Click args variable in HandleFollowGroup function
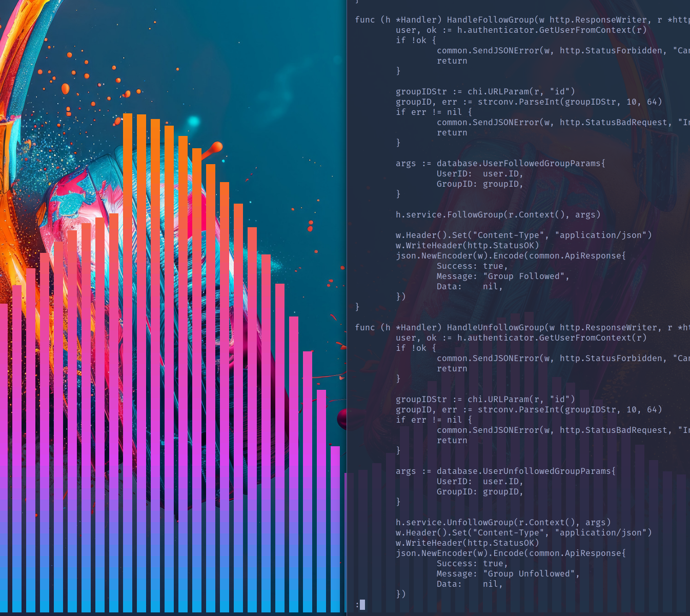 (x=405, y=164)
